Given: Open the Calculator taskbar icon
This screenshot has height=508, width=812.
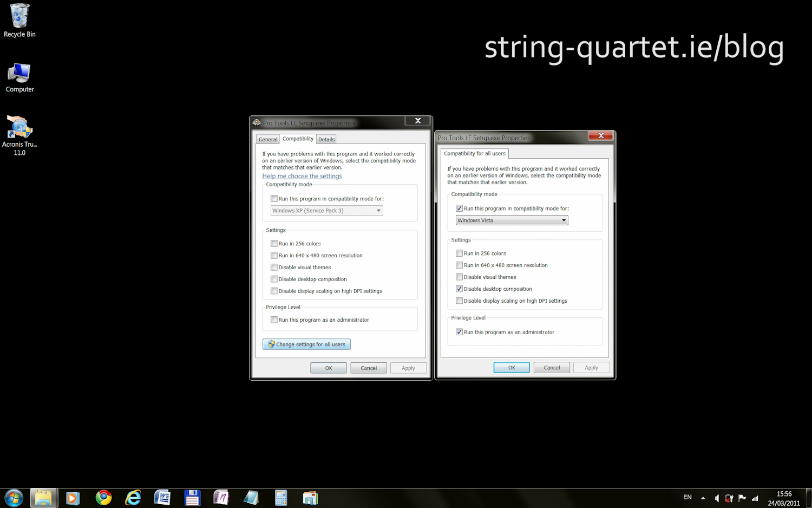Looking at the screenshot, I should (x=281, y=498).
